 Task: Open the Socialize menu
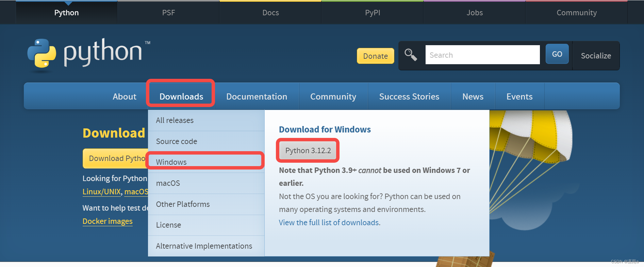click(596, 56)
